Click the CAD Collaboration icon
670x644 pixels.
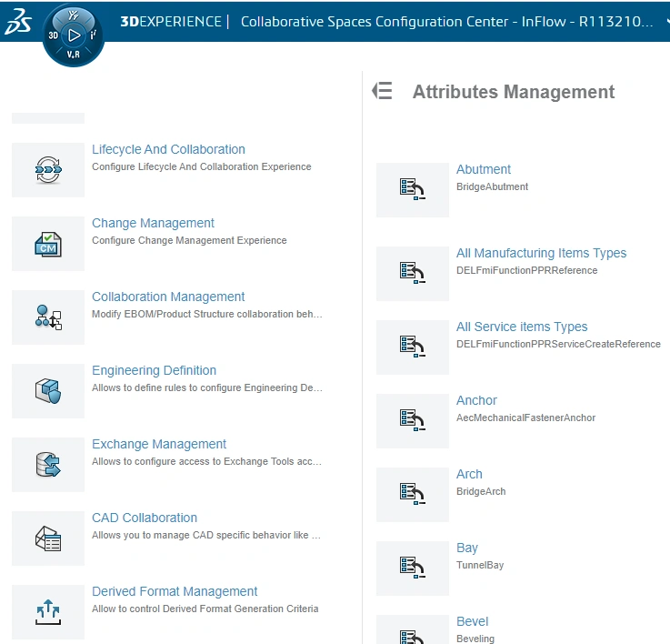click(48, 538)
